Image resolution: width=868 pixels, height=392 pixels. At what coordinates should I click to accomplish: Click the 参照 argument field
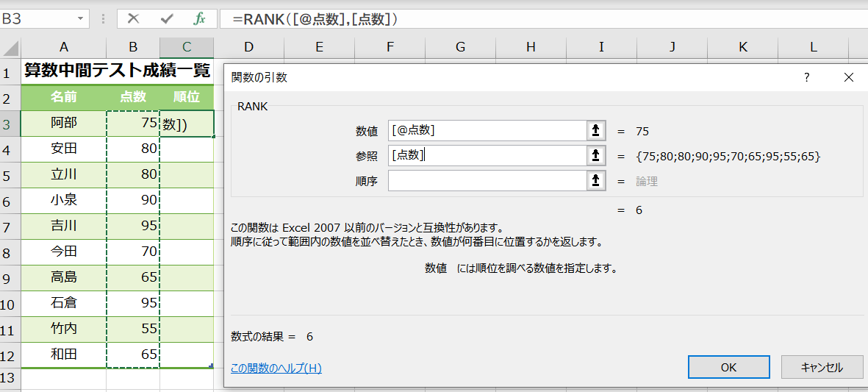coord(487,156)
